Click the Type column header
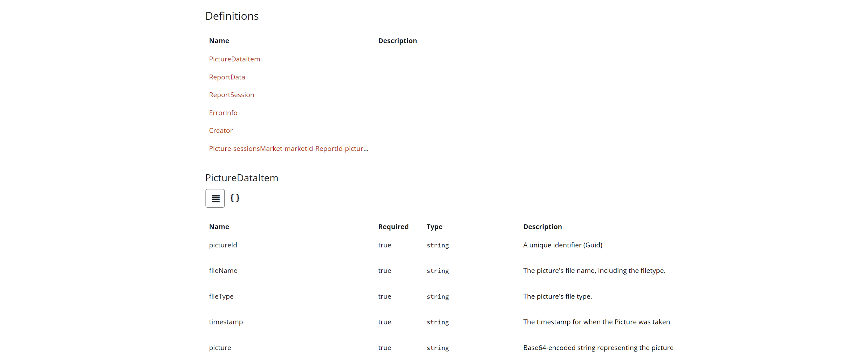The image size is (868, 362). [434, 227]
